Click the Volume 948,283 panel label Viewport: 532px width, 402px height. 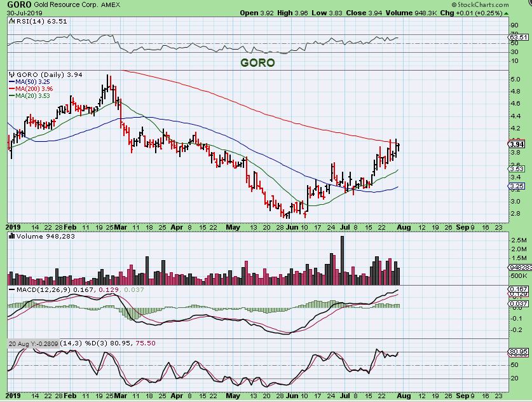pos(46,237)
